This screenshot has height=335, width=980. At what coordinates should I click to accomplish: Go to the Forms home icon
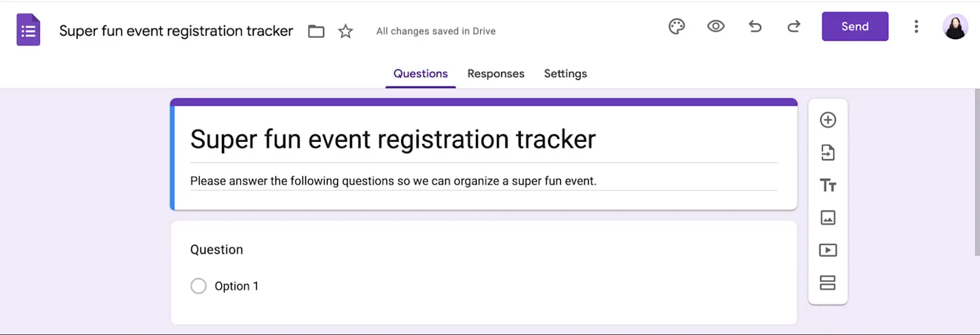(x=29, y=31)
